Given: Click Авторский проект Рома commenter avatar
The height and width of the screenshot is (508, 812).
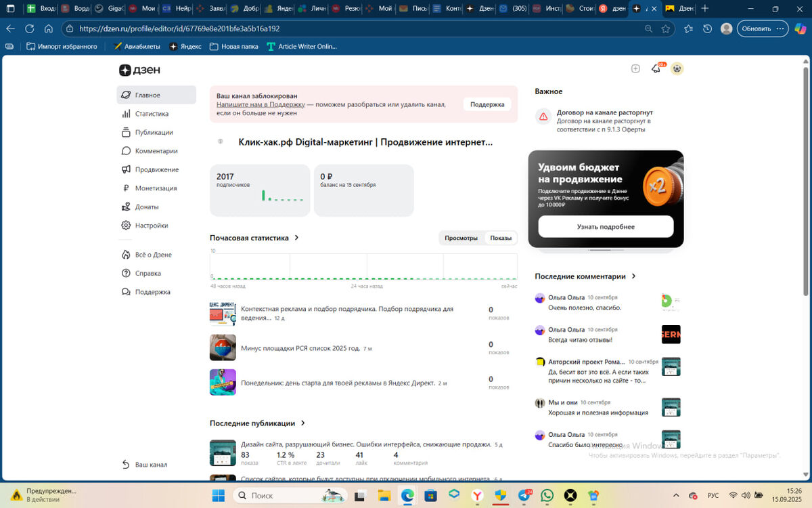Looking at the screenshot, I should coord(540,362).
